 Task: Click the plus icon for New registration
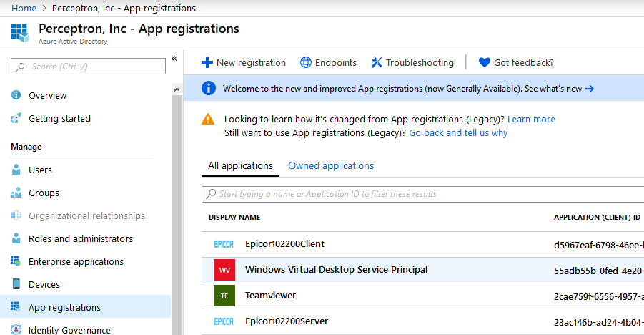click(x=207, y=62)
